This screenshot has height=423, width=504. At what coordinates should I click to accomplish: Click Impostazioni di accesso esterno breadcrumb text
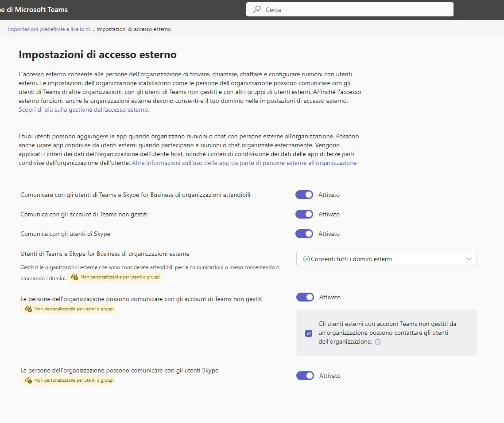pyautogui.click(x=134, y=29)
